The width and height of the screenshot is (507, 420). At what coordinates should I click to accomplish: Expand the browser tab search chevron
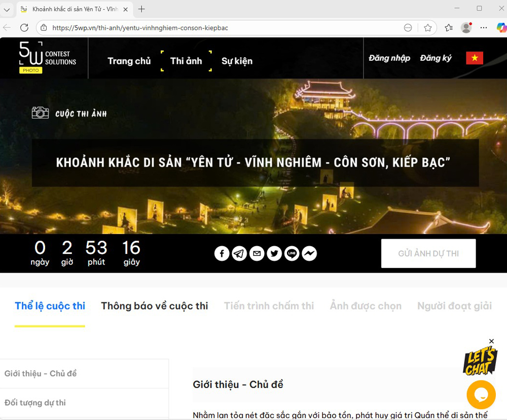(x=7, y=9)
